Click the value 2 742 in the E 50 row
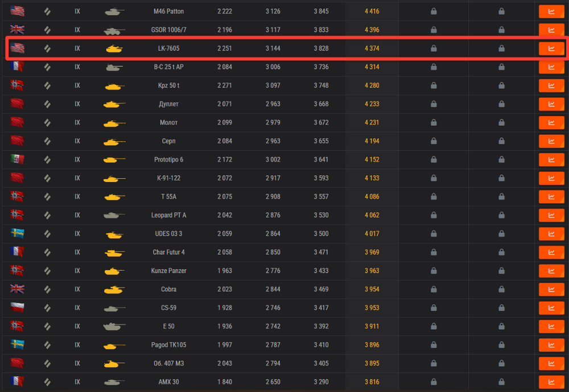This screenshot has height=392, width=569. [273, 326]
